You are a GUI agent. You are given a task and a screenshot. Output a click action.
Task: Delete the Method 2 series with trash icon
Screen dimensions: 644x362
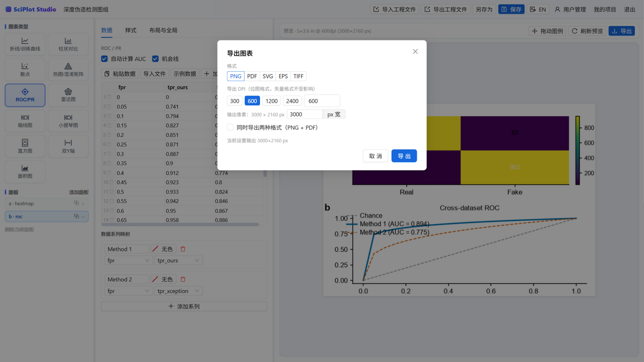point(183,279)
